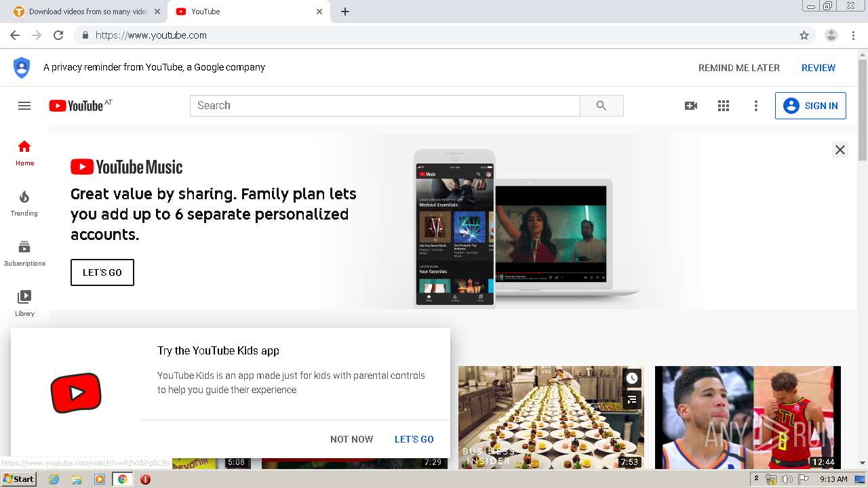The height and width of the screenshot is (488, 868).
Task: Open Windows Explorer folder on taskbar
Action: 77,479
